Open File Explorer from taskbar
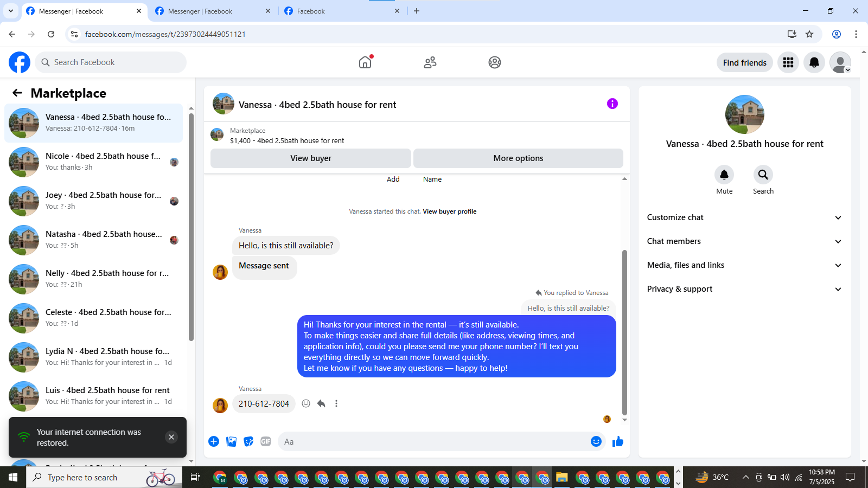The image size is (868, 488). 561,477
